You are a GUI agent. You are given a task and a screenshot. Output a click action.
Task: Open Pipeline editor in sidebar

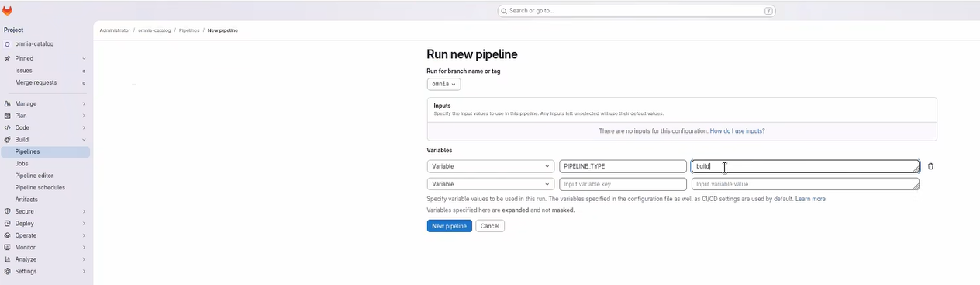click(x=47, y=176)
